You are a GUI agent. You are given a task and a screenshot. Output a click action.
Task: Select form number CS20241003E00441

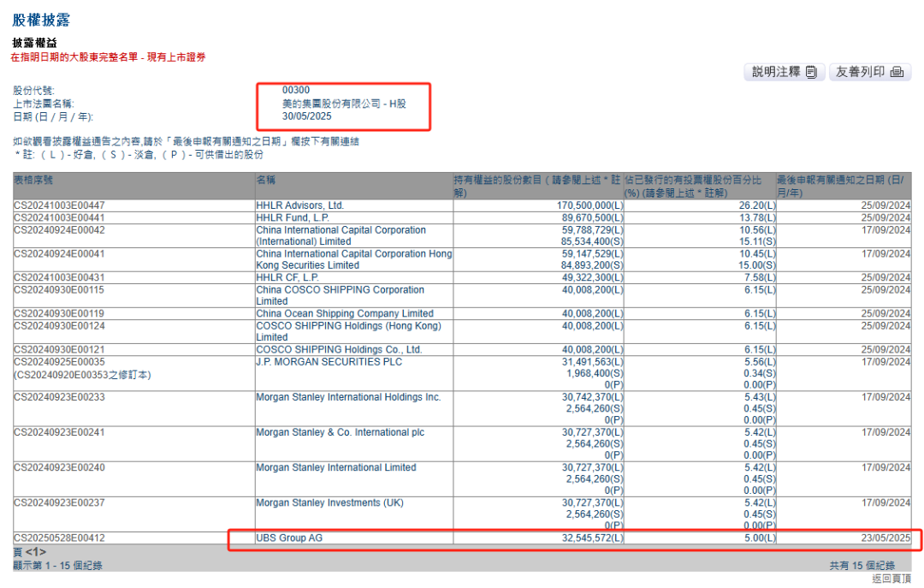click(59, 218)
